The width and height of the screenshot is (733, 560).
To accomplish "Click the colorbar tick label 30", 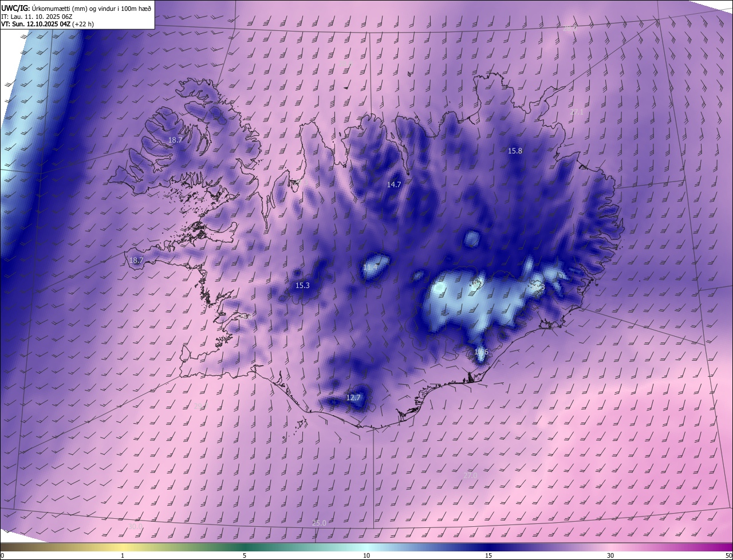I will (x=610, y=555).
